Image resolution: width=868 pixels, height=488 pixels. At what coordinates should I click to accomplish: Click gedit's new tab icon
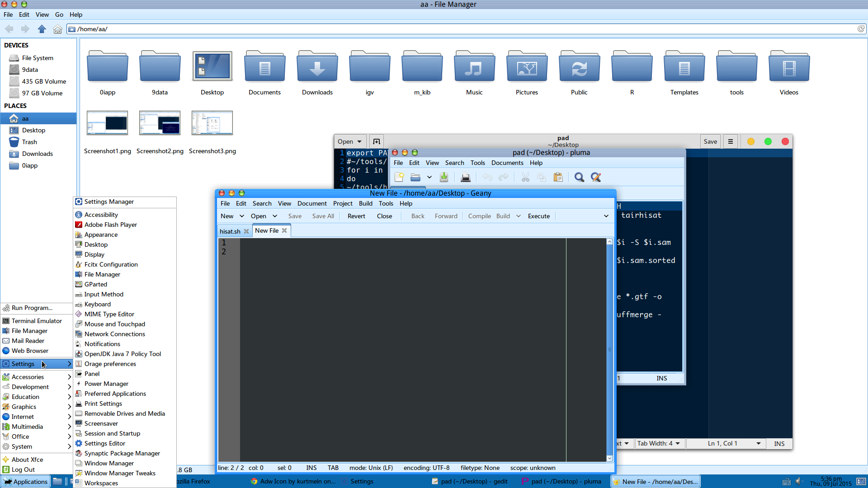[376, 141]
